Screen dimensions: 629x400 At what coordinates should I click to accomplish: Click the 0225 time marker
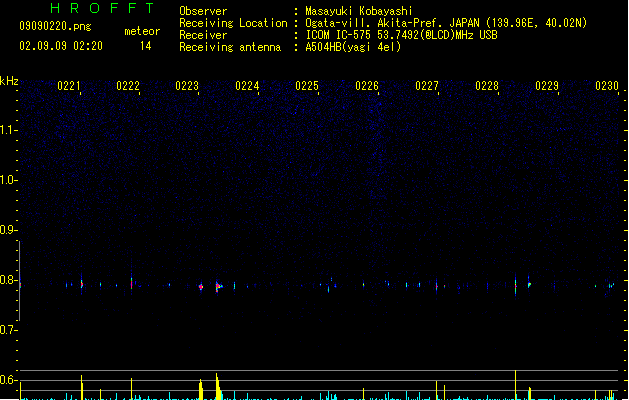[307, 86]
